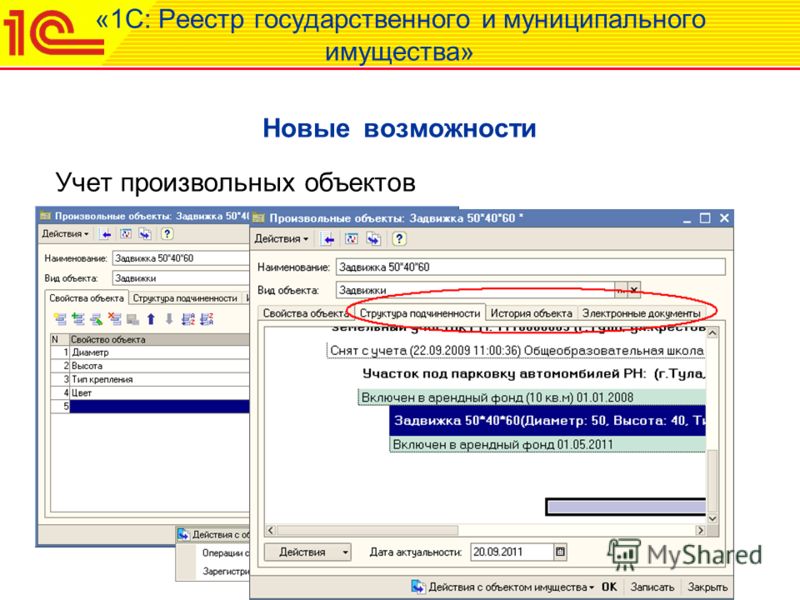Click the Закрыть button

(x=707, y=587)
